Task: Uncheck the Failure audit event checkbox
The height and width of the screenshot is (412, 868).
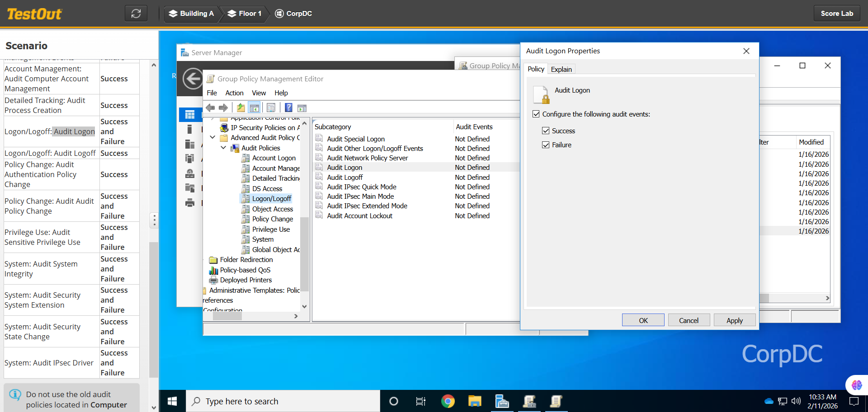Action: pyautogui.click(x=546, y=145)
